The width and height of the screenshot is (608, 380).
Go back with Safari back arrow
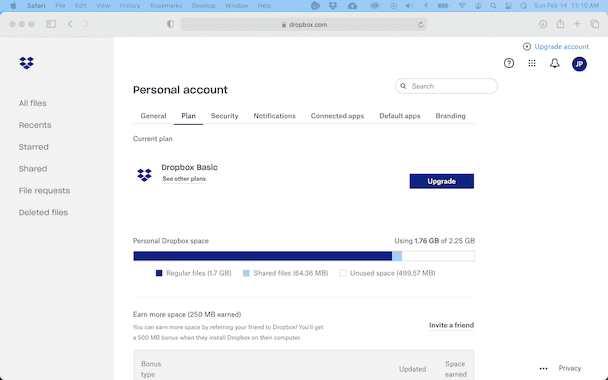tap(70, 24)
